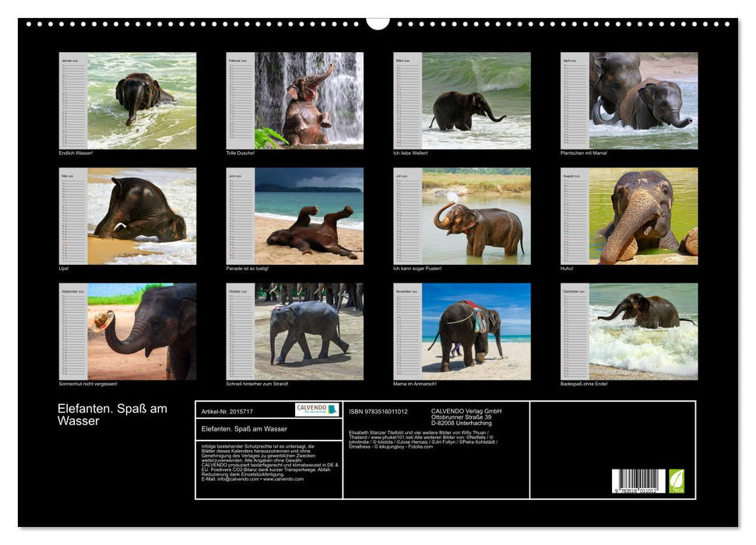This screenshot has width=756, height=545.
Task: Select the 'Plantschen mit Mama!' April photo
Action: click(x=643, y=100)
